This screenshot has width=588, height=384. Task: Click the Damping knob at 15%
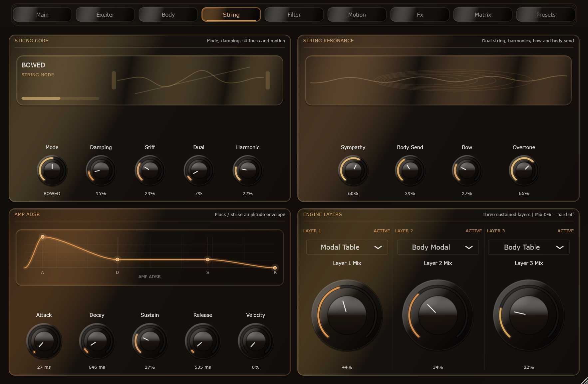click(101, 170)
